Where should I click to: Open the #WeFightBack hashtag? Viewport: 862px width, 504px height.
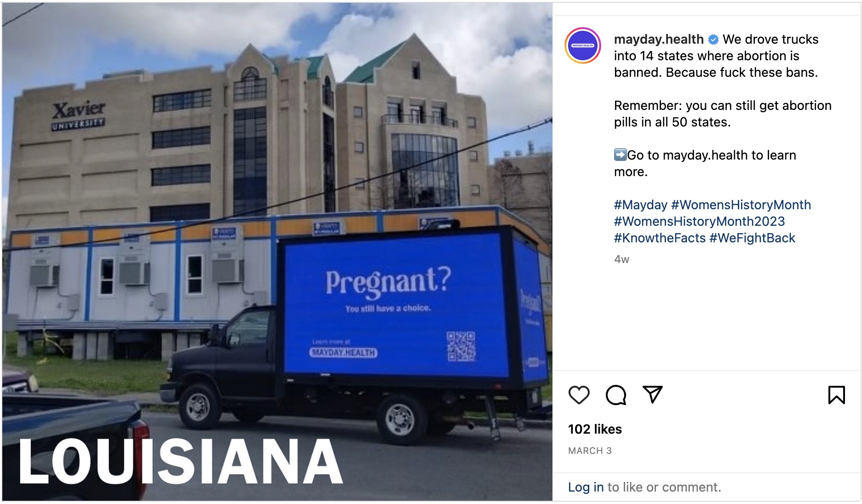tap(752, 238)
